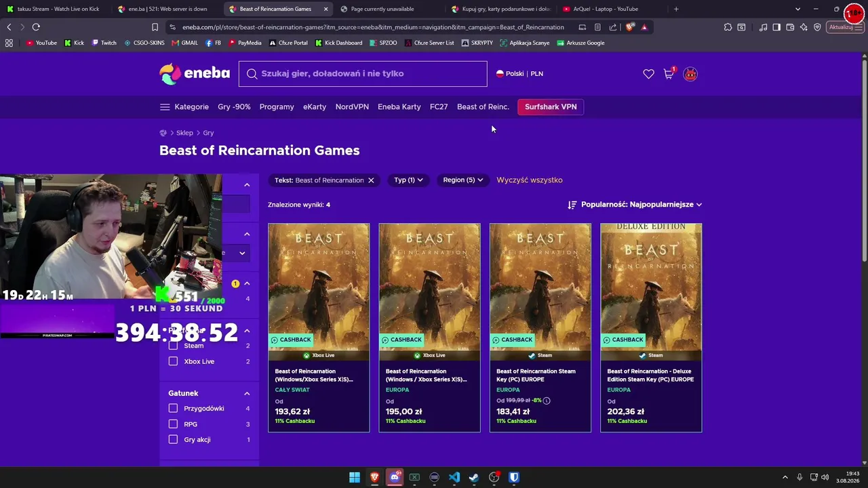Image resolution: width=868 pixels, height=488 pixels.
Task: Open the new tab plus button
Action: 676,9
